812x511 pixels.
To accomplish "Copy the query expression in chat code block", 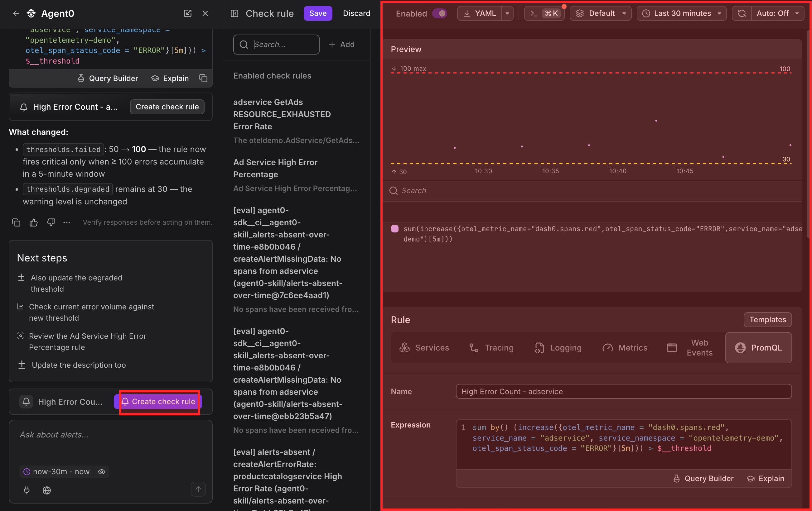I will pos(203,78).
